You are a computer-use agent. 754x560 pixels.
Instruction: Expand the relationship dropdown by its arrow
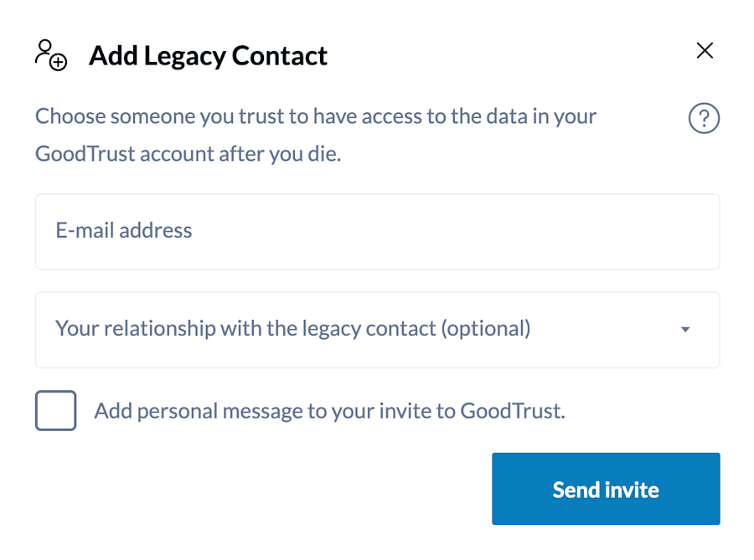click(685, 330)
